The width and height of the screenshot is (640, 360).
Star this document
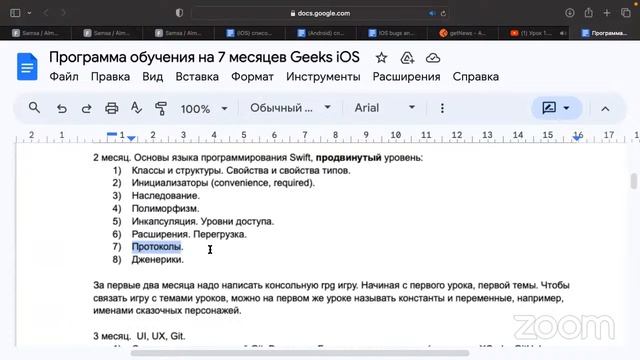tap(381, 58)
